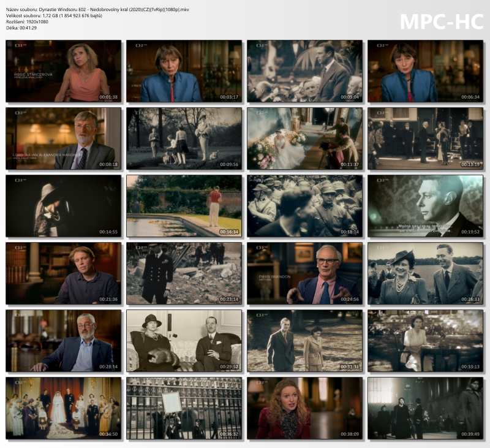Open the thumbnail stamped 00:01:38
Viewport: 490px width, 448px height.
pyautogui.click(x=64, y=71)
